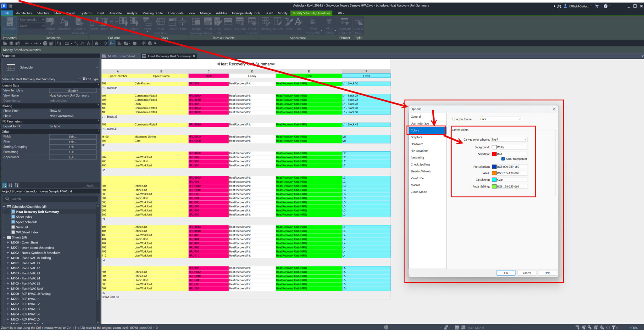Viewport: 644px width, 330px height.
Task: Click the Reset appearance ribbon icon
Action: pos(289,21)
